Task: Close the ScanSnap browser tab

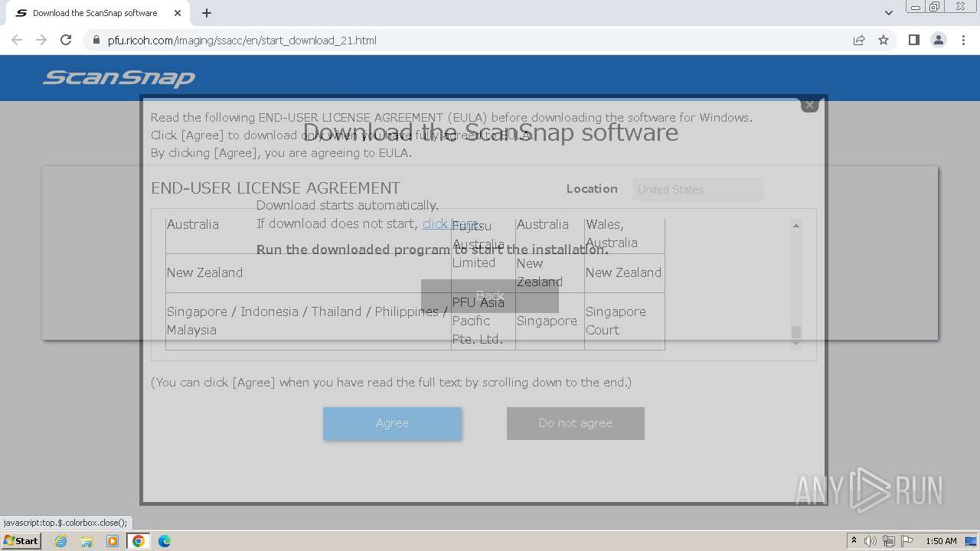Action: pos(178,13)
